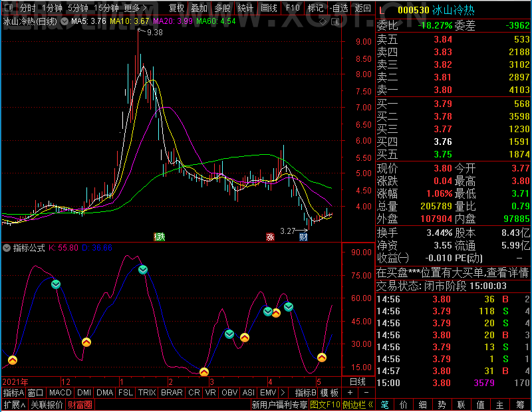Open 模板 templates
The height and width of the screenshot is (412, 532).
coord(329,393)
